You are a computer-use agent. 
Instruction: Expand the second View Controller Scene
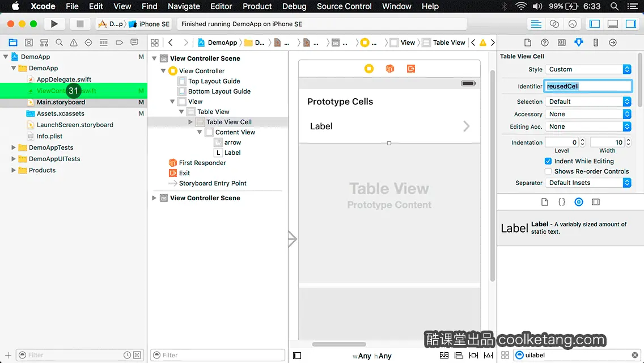click(x=154, y=198)
